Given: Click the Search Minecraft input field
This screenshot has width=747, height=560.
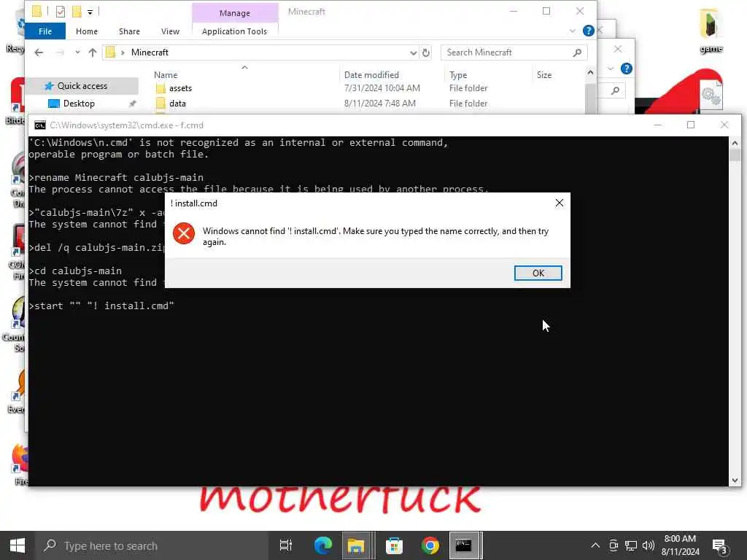Looking at the screenshot, I should coord(508,52).
